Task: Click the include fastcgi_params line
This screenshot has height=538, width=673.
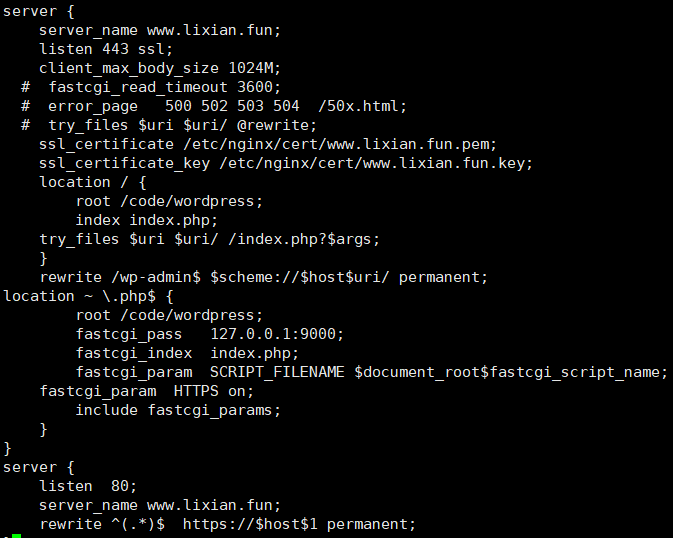Action: point(178,410)
